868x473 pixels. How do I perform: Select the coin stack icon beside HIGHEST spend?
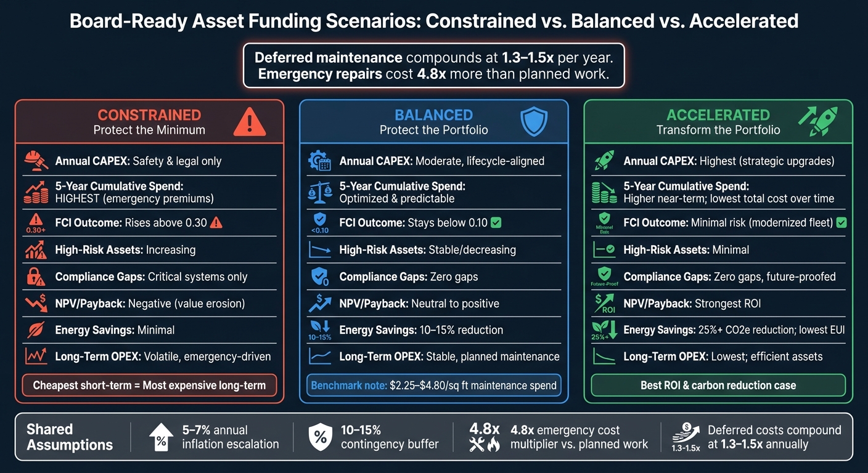pos(36,192)
